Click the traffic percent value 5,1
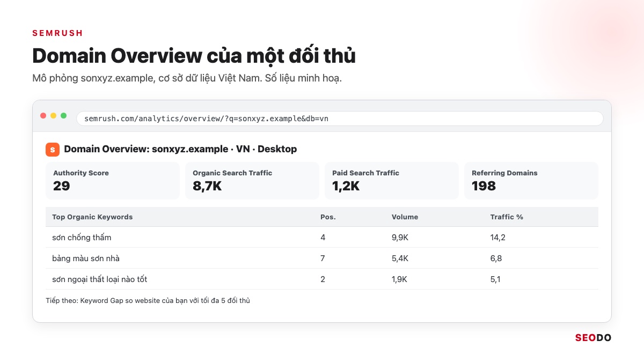Viewport: 644px width, 355px height. (495, 279)
